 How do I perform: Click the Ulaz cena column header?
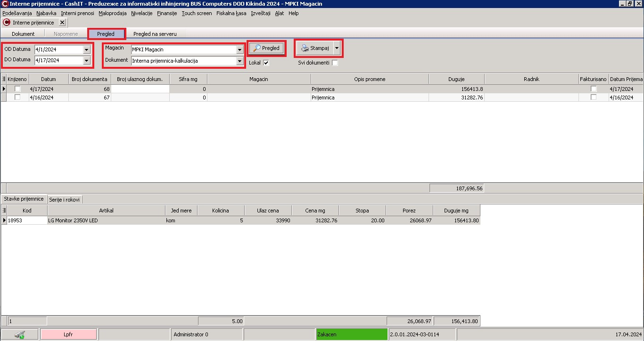pos(268,211)
